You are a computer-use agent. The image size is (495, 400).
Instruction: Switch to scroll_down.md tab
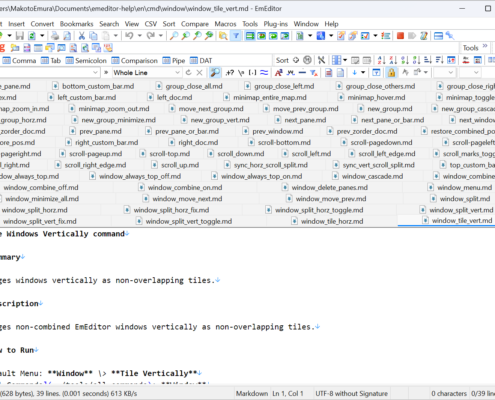point(237,154)
